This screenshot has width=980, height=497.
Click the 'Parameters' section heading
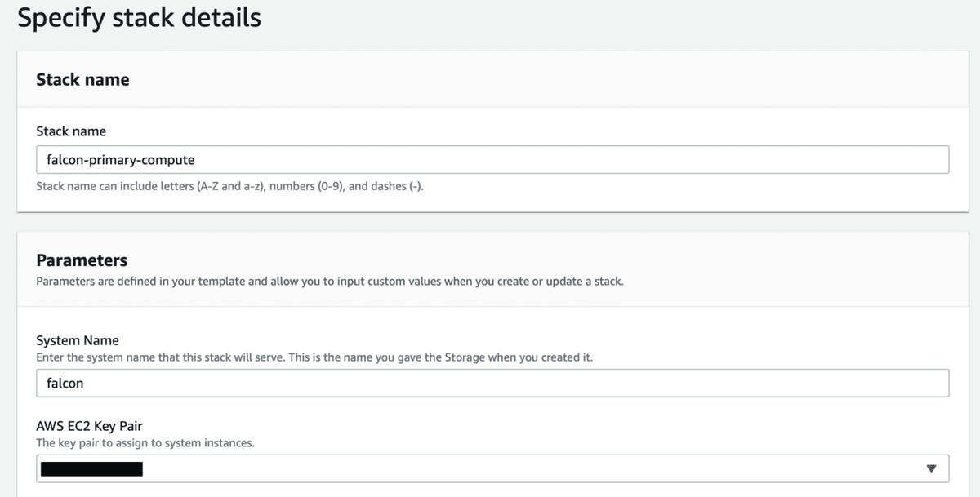point(82,260)
